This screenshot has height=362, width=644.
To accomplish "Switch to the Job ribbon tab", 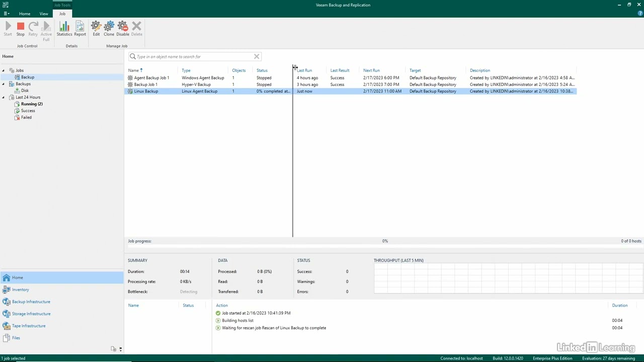I will (62, 14).
